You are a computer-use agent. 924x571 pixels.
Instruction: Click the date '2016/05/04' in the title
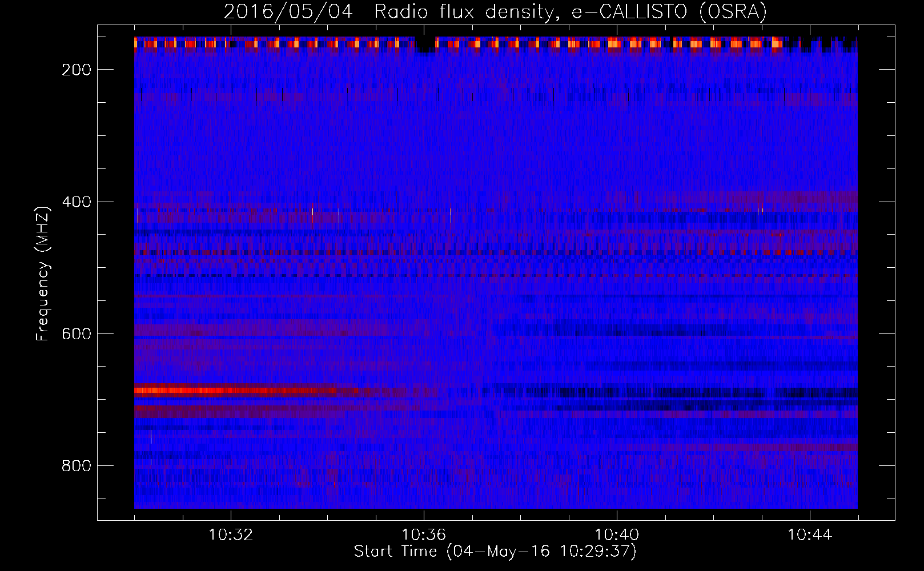288,11
